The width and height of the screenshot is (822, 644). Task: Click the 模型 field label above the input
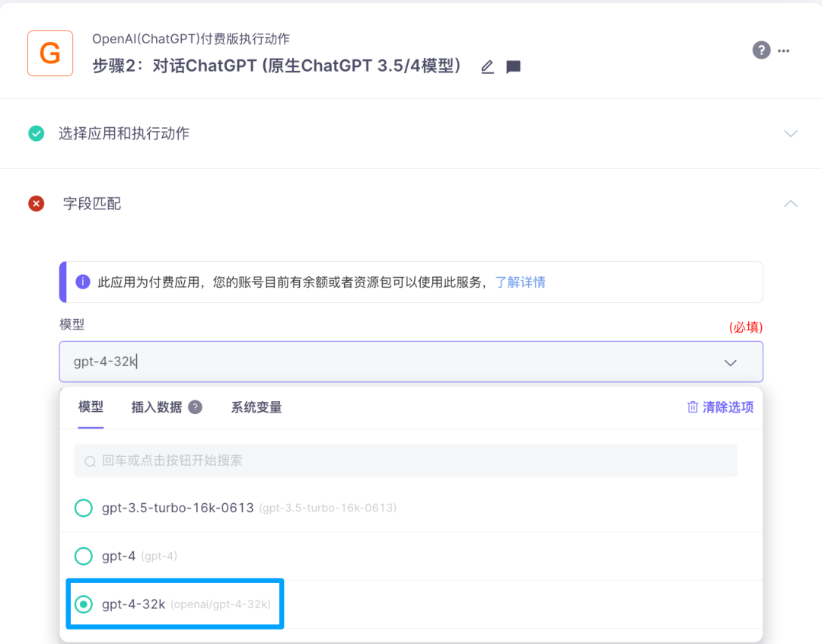[x=72, y=324]
